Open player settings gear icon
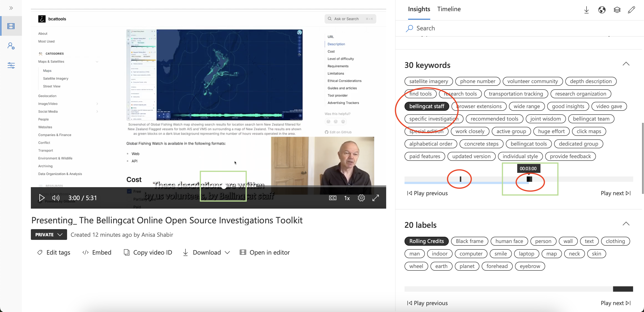The height and width of the screenshot is (312, 644). click(x=361, y=198)
